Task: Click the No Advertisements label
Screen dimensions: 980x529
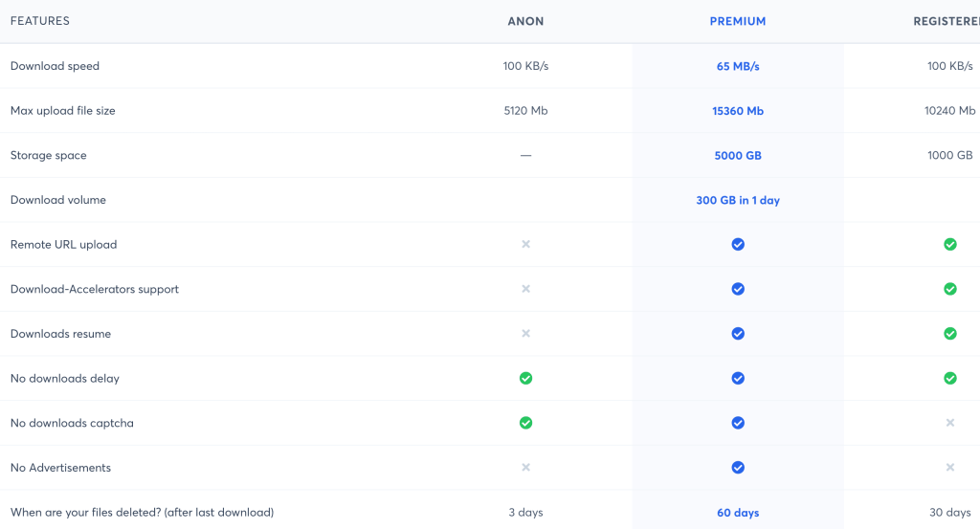Action: pos(60,468)
